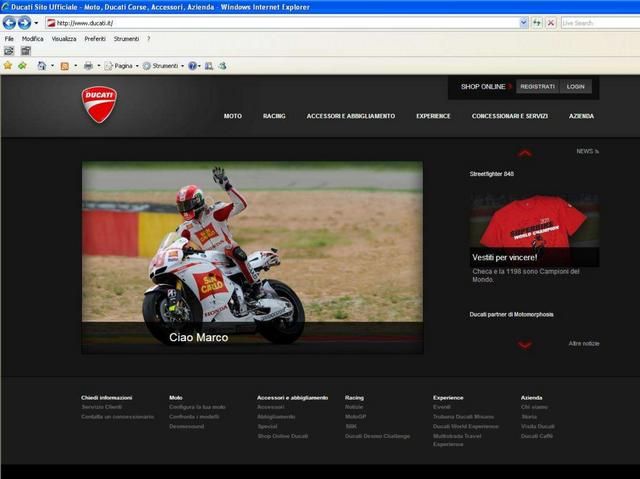The image size is (640, 479).
Task: Open the Home icon dropdown arrow
Action: point(53,66)
